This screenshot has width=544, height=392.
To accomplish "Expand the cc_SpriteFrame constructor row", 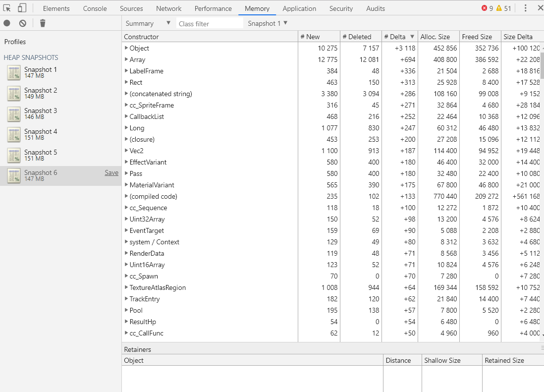I will point(126,105).
